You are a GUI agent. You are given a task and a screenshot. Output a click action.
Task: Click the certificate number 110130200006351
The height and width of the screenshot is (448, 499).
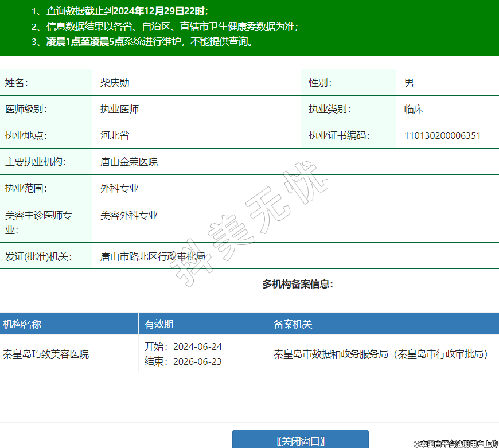pyautogui.click(x=442, y=135)
